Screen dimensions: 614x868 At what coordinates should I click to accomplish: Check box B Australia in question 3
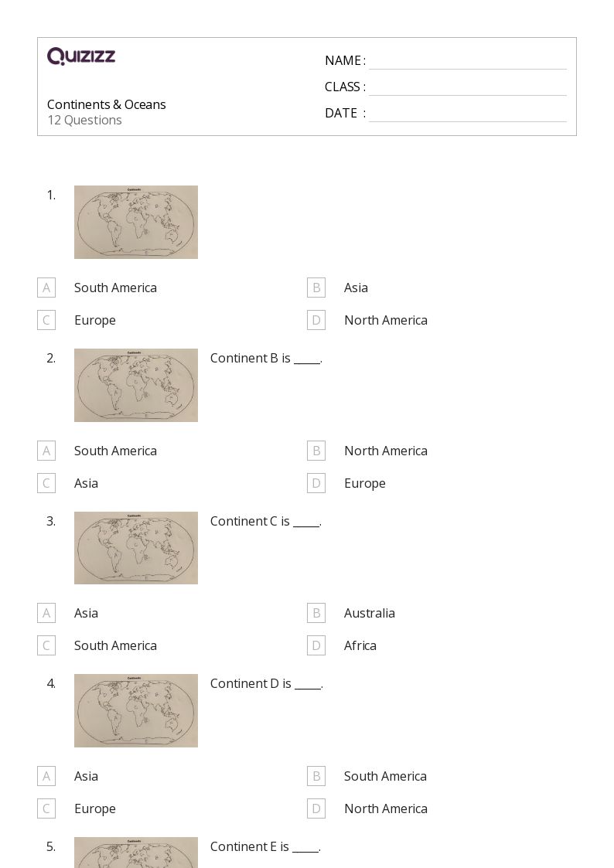(x=316, y=614)
